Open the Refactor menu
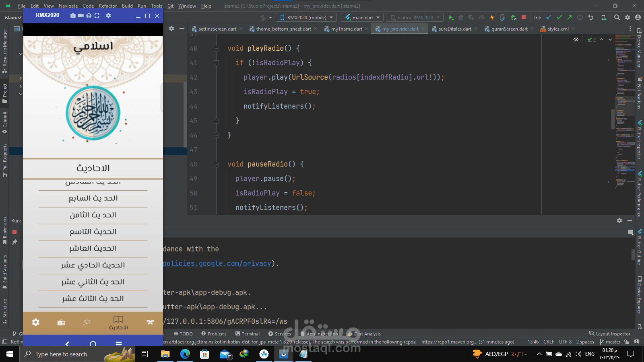The image size is (644, 362). coord(108,6)
